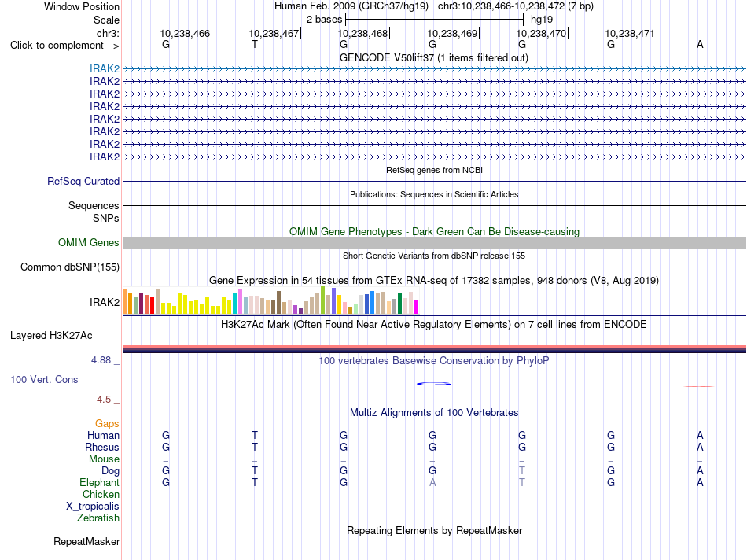Select the "Human" species label

point(103,435)
